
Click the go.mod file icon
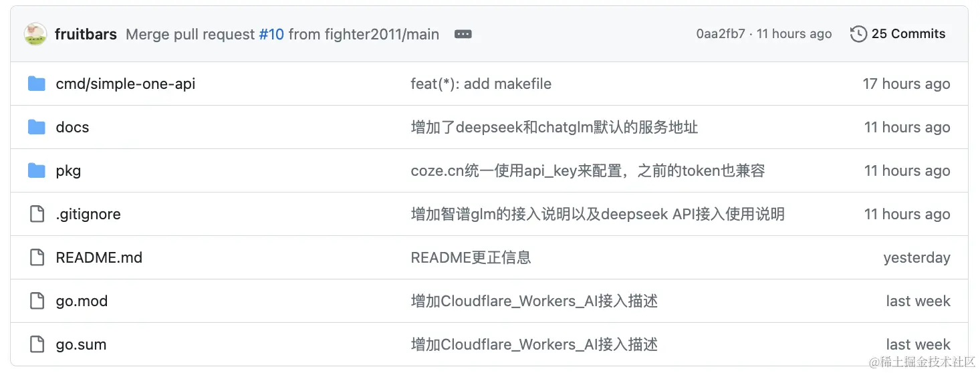click(x=37, y=301)
